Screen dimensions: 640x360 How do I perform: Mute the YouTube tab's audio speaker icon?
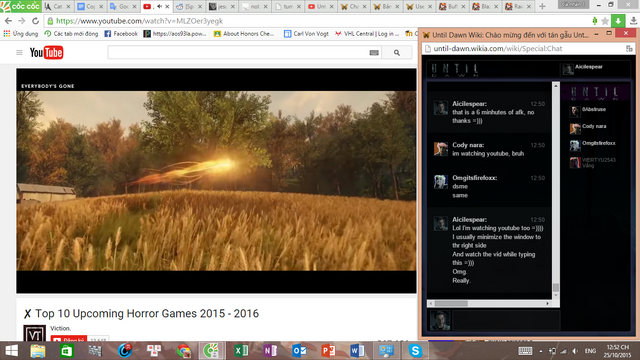point(160,7)
